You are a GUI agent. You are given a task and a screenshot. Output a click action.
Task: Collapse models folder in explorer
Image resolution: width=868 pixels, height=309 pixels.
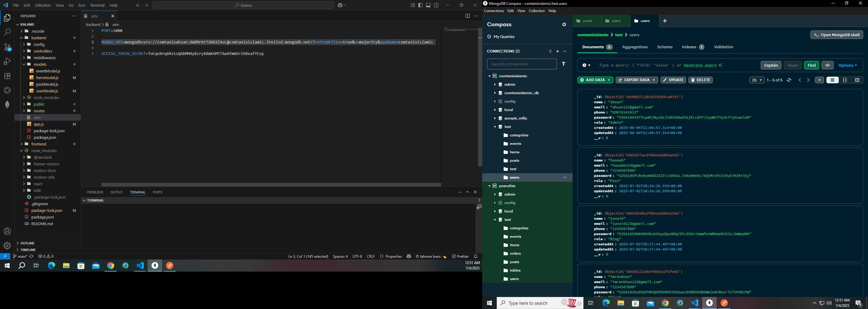coord(40,65)
